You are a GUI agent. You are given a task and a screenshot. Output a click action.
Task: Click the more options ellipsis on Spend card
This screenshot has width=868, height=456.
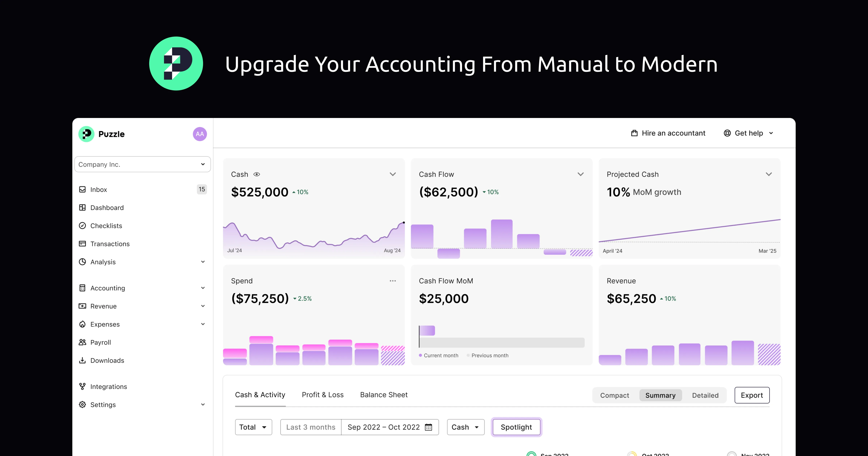point(393,281)
